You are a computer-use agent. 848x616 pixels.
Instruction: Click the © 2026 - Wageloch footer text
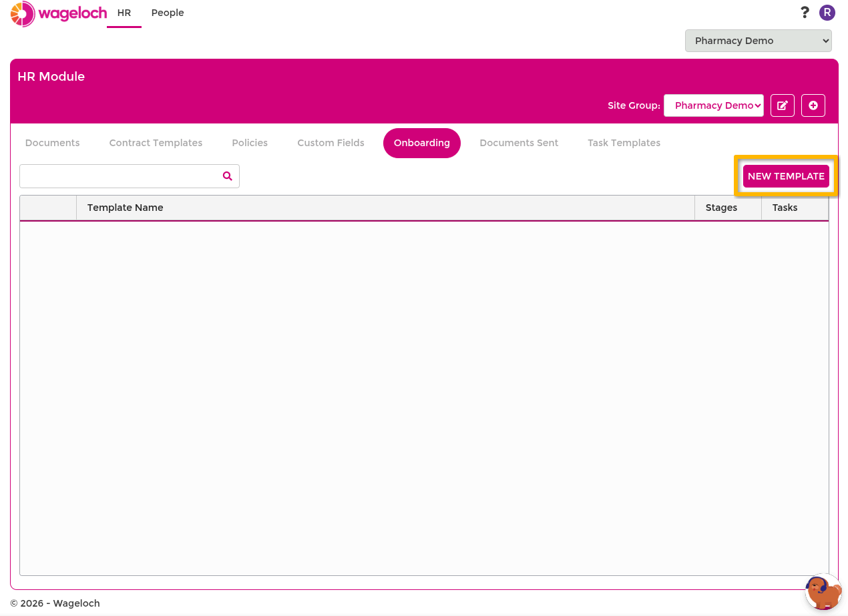tap(55, 603)
